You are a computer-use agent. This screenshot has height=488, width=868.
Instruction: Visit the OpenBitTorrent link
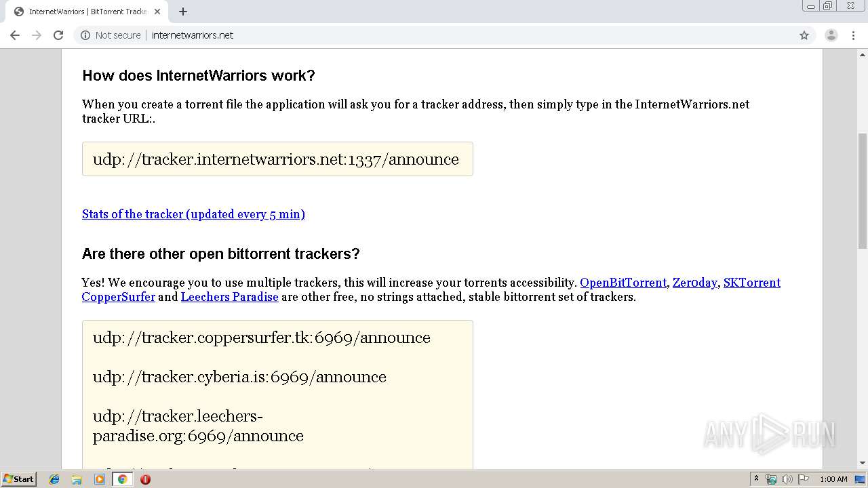pyautogui.click(x=623, y=283)
